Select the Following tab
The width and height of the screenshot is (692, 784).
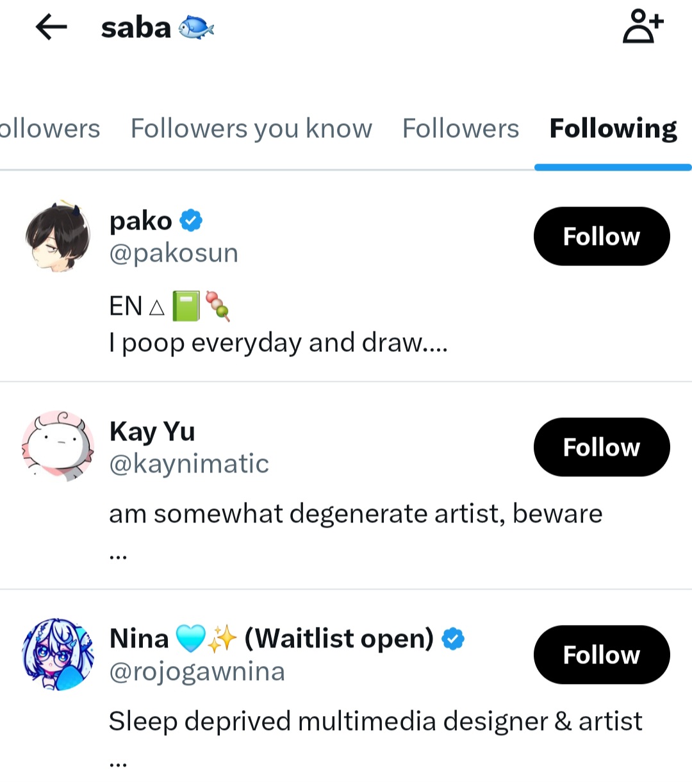[613, 129]
